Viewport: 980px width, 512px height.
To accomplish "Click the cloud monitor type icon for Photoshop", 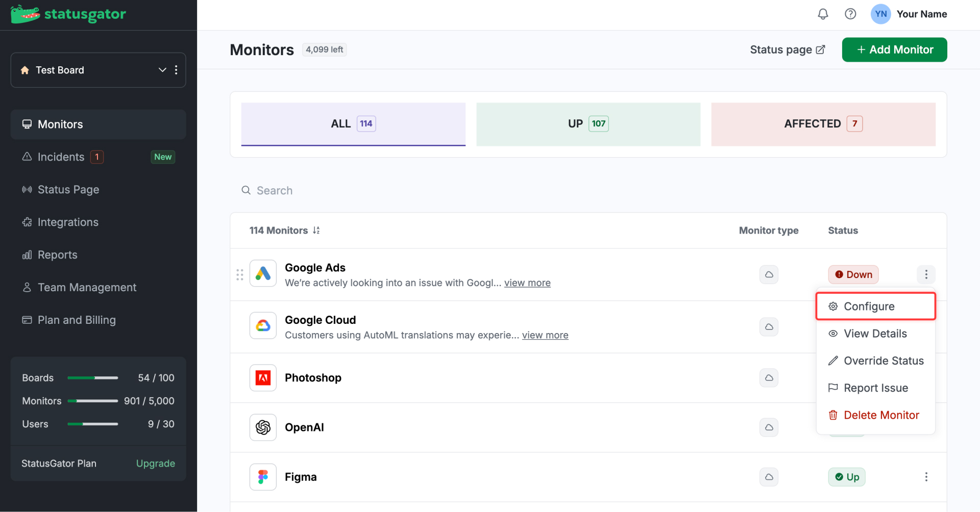I will pos(769,378).
